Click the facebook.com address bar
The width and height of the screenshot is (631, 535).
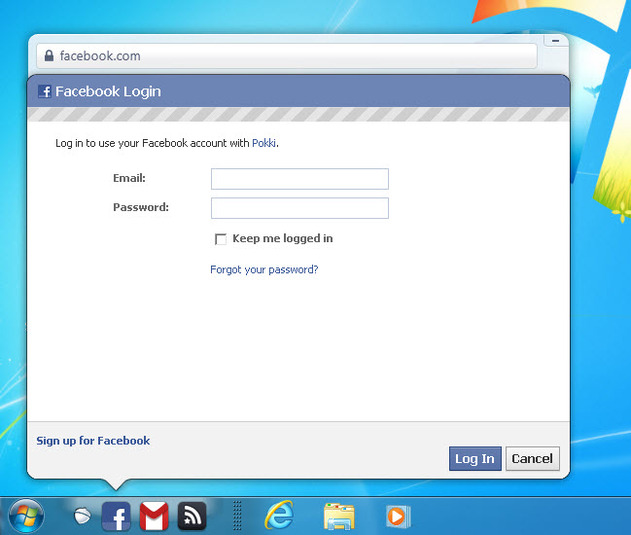[290, 56]
